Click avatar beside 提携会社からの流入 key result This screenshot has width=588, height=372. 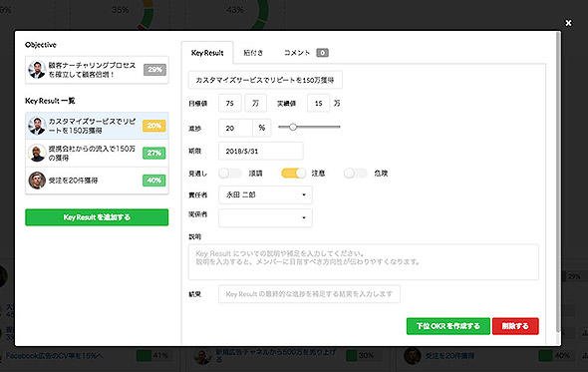tap(37, 154)
